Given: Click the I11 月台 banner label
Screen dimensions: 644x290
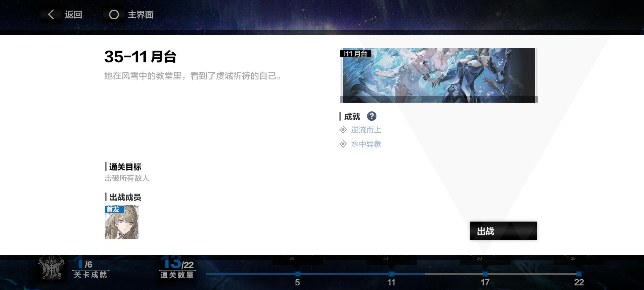Looking at the screenshot, I should (x=356, y=54).
